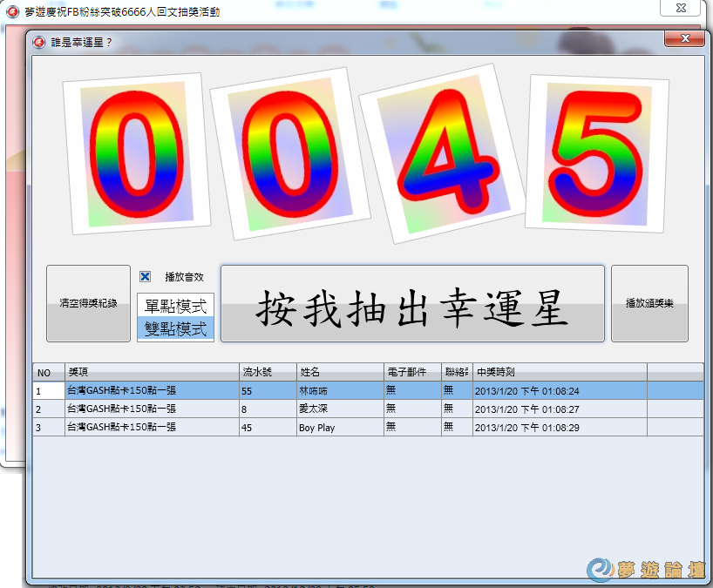Viewport: 713px width, 588px height.
Task: Click the app icon in 夢遊慶祝FB main title bar
Action: 12,10
